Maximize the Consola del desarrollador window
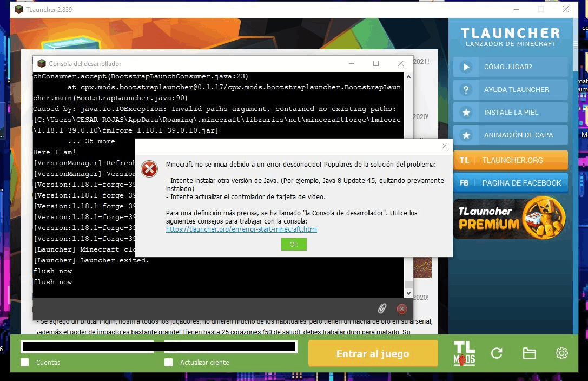 tap(376, 63)
